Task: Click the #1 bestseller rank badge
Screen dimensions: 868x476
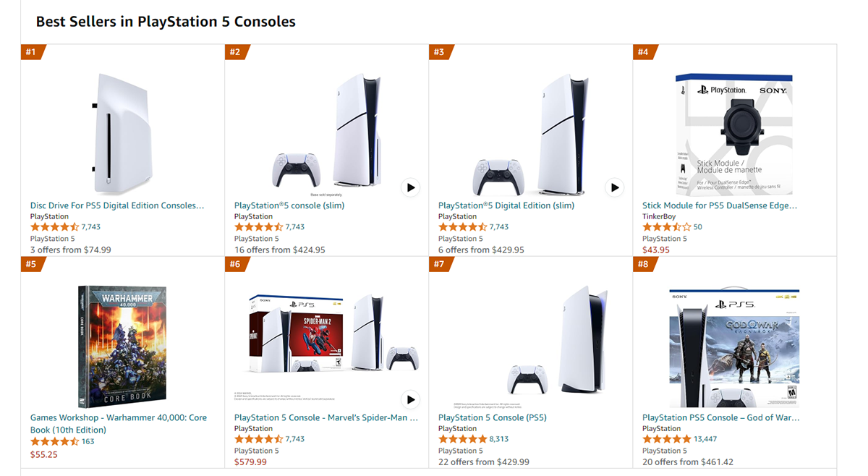Action: click(32, 52)
